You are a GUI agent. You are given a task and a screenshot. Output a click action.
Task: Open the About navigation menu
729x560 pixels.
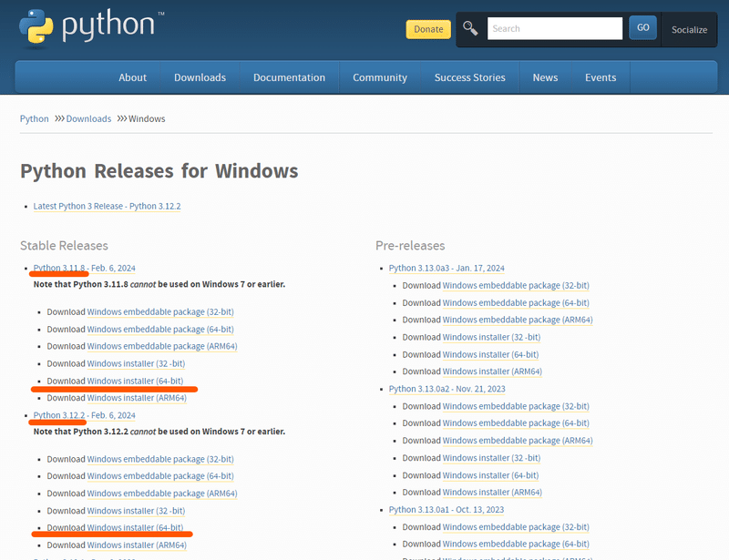[132, 77]
